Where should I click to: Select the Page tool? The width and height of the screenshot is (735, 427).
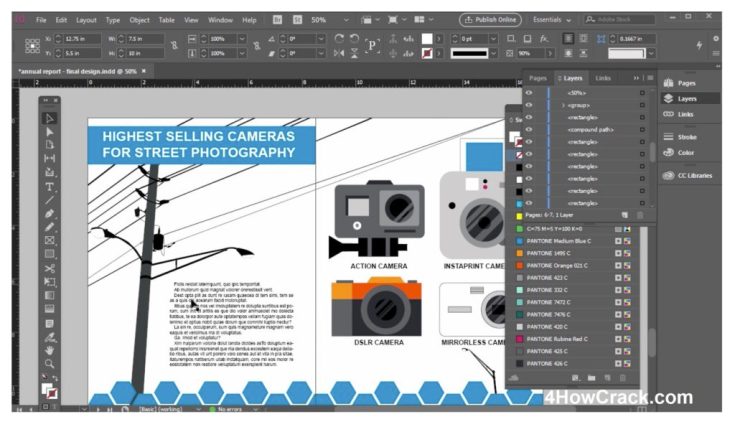[x=49, y=145]
